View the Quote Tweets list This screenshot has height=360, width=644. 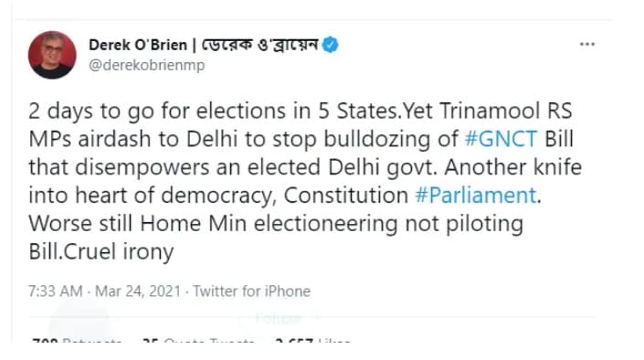click(198, 341)
